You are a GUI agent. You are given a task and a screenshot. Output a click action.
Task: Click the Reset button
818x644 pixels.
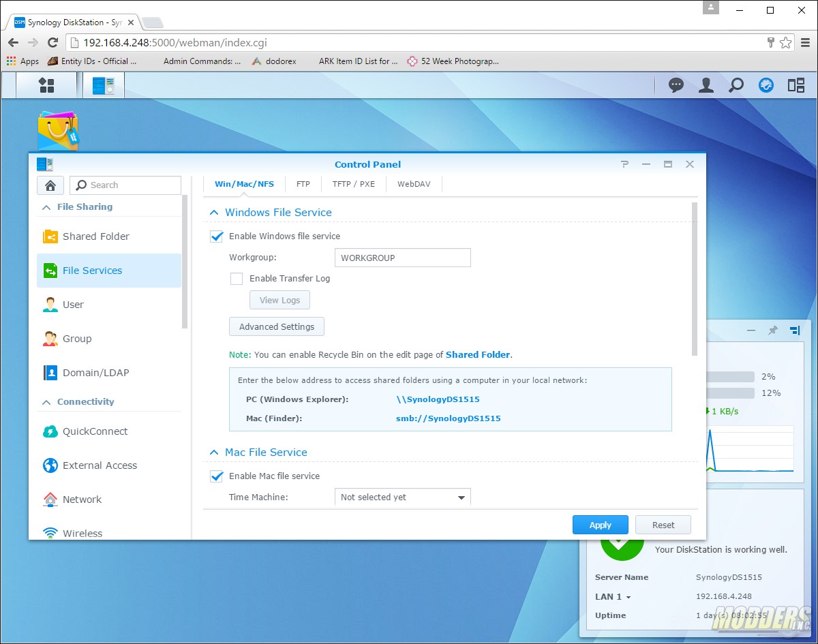click(x=663, y=525)
